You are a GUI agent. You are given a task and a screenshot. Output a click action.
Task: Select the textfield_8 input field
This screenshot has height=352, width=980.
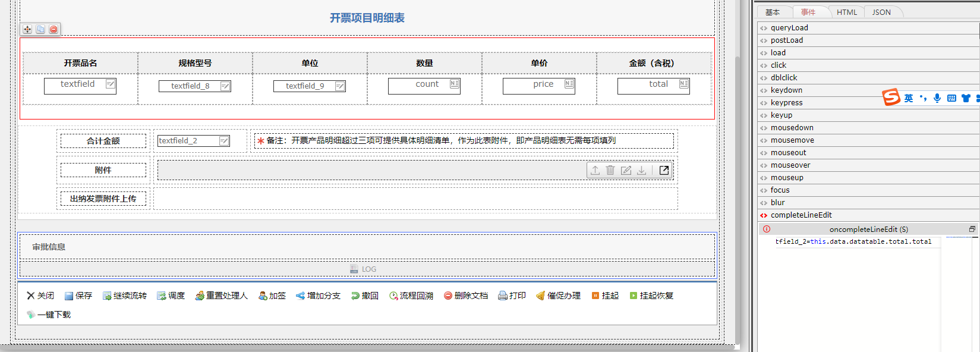tap(195, 86)
